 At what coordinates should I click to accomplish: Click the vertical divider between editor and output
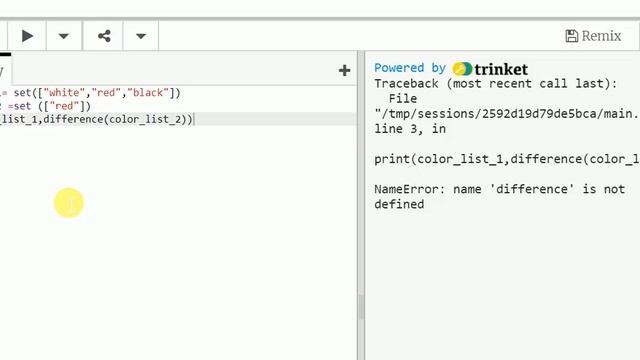click(361, 205)
